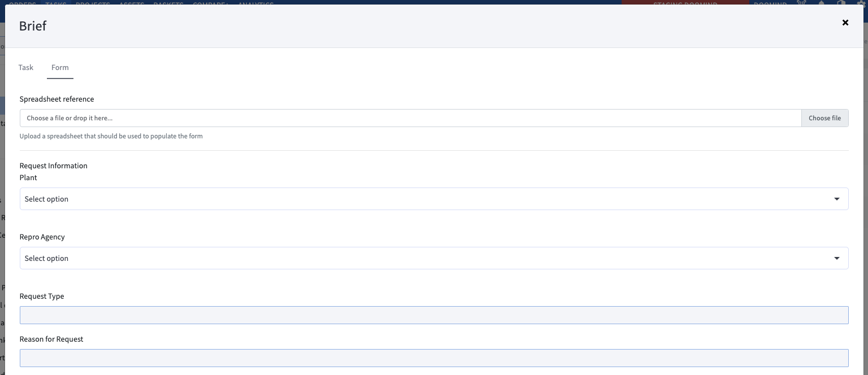Click the STAGING DOOMIND button
Viewport: 868px width, 375px height.
(685, 3)
